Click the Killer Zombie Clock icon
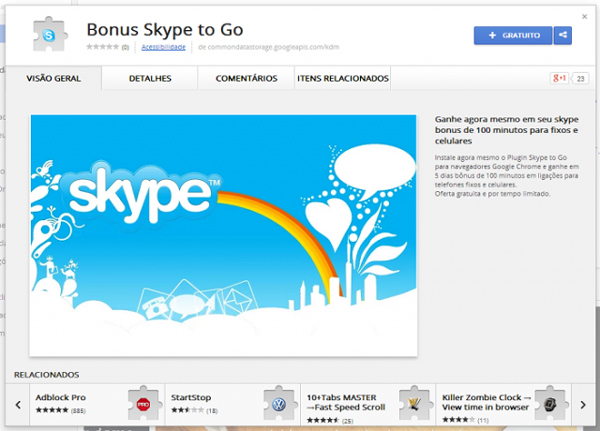The height and width of the screenshot is (431, 600). [x=550, y=404]
